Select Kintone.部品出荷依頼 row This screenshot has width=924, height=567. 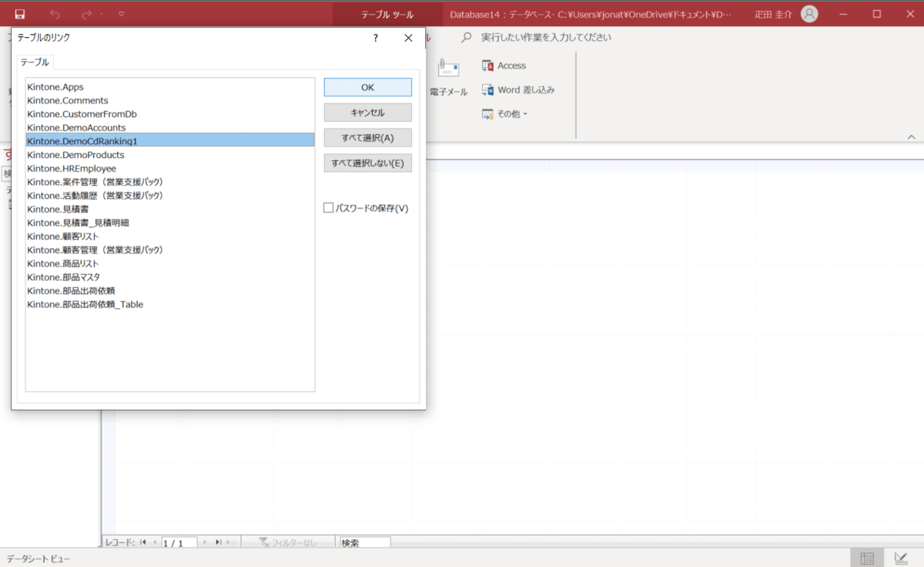coord(170,290)
